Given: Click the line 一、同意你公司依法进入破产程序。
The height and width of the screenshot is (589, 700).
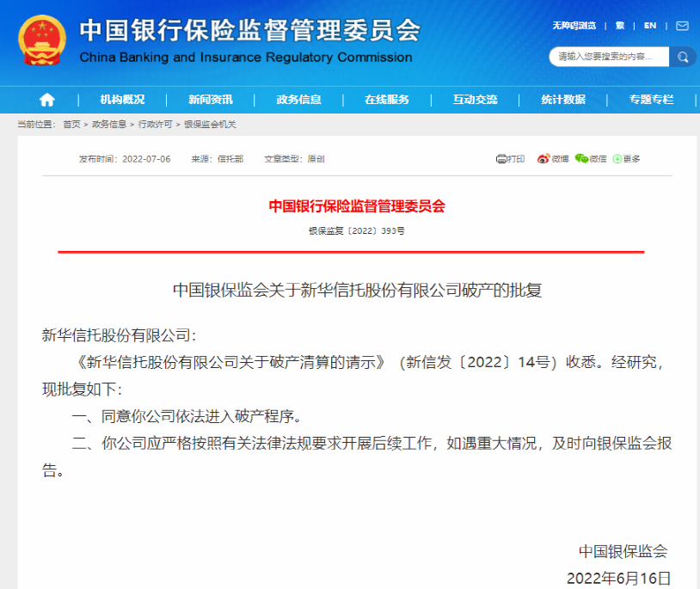Looking at the screenshot, I should [187, 416].
